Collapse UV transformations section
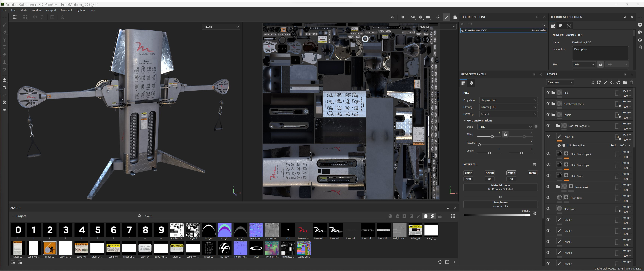Viewport: 644px width, 271px height. point(465,121)
